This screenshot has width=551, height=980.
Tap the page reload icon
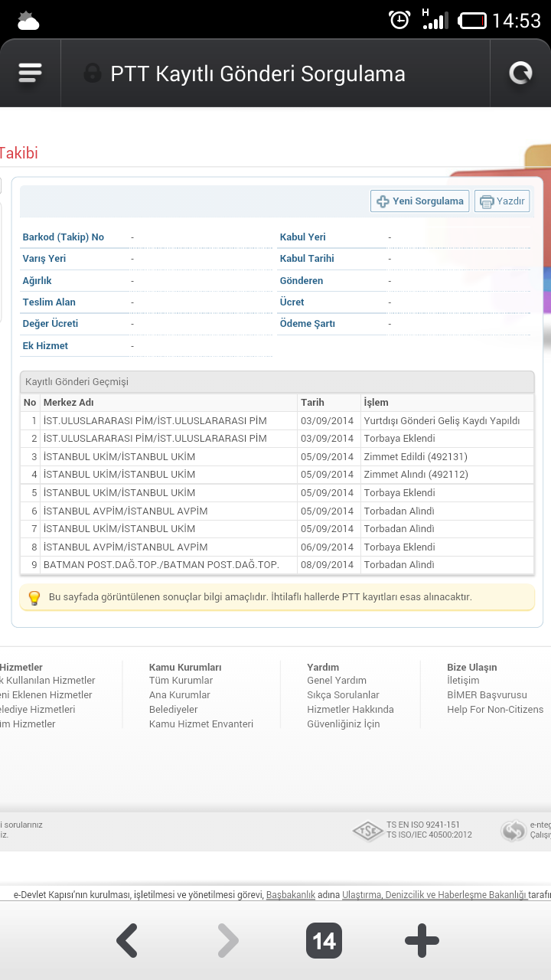520,73
